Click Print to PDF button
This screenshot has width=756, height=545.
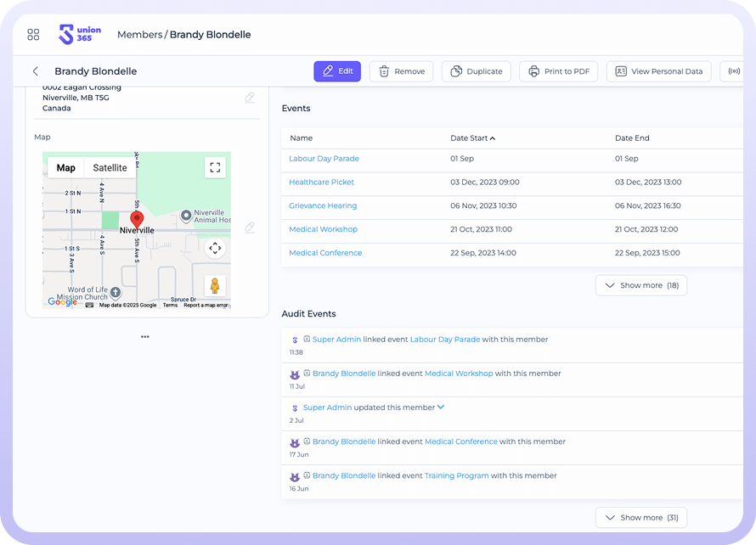click(x=559, y=71)
